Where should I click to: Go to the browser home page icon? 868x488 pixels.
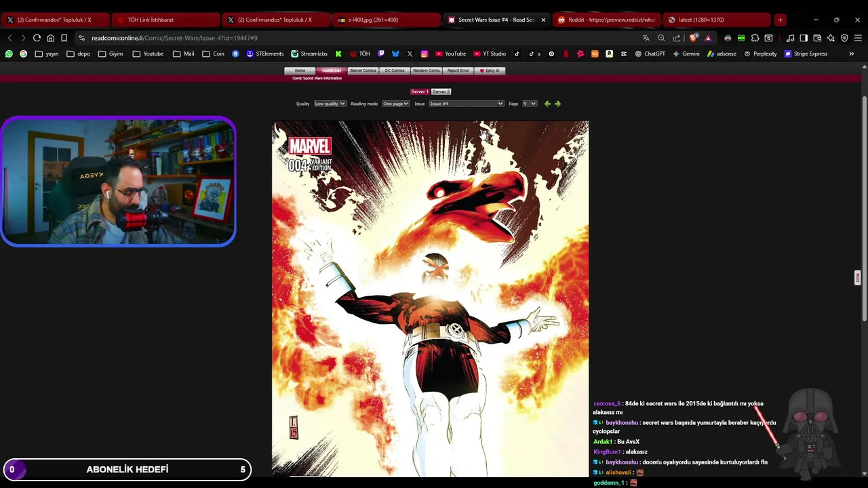pyautogui.click(x=50, y=38)
